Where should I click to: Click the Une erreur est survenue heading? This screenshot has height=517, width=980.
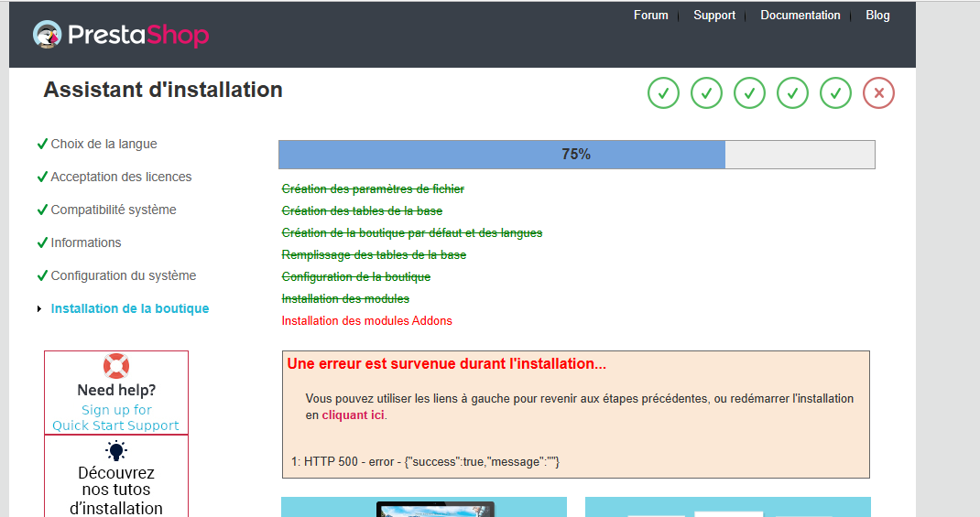coord(446,363)
